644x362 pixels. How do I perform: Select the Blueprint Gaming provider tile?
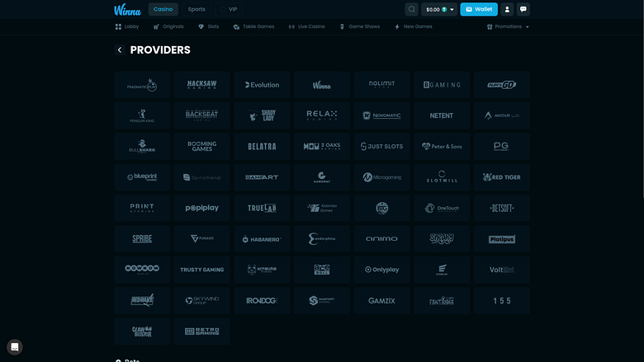coord(142,177)
